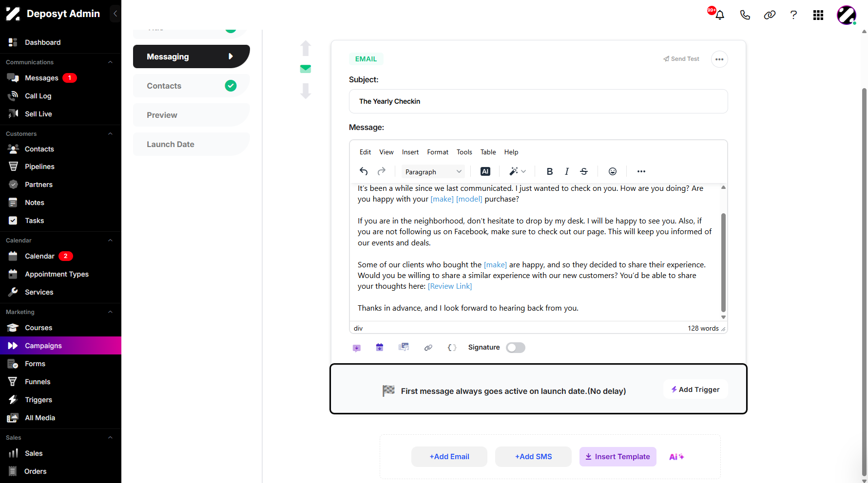868x483 pixels.
Task: Open the Format menu
Action: click(438, 152)
